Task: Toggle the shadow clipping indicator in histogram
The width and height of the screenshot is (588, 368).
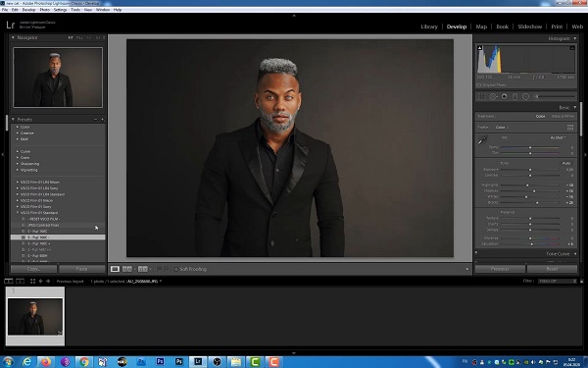Action: (479, 48)
